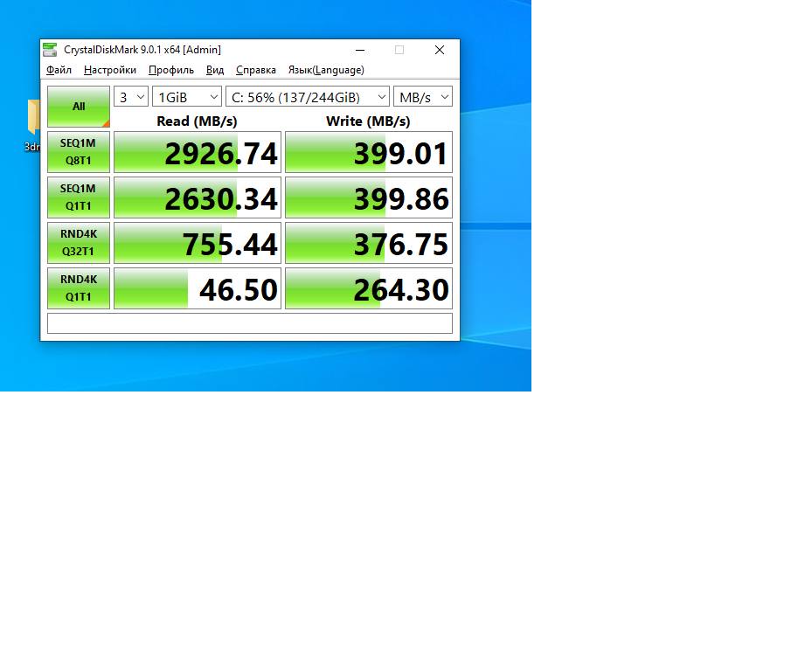The width and height of the screenshot is (791, 672).
Task: Run the SEQ1M Q1T1 test
Action: pyautogui.click(x=79, y=197)
